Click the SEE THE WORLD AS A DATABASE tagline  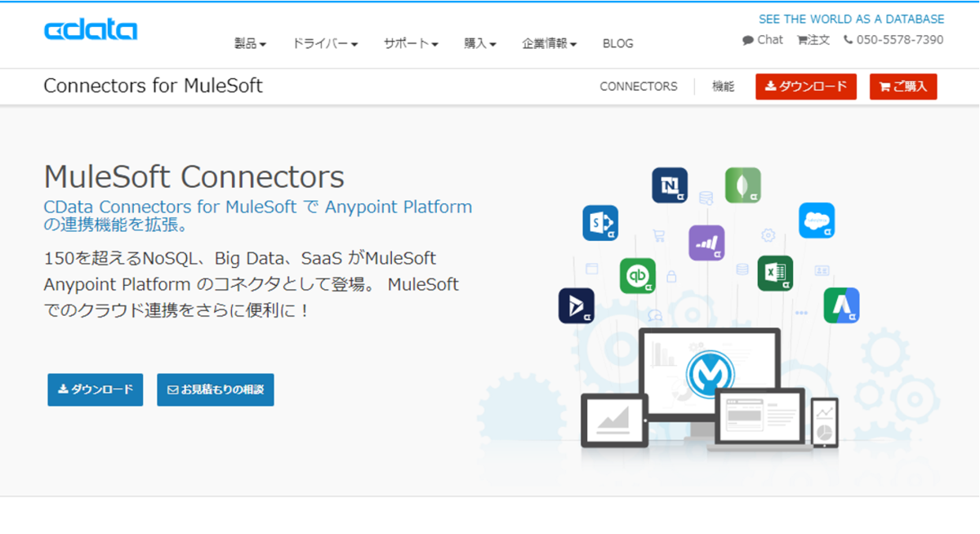pyautogui.click(x=852, y=19)
